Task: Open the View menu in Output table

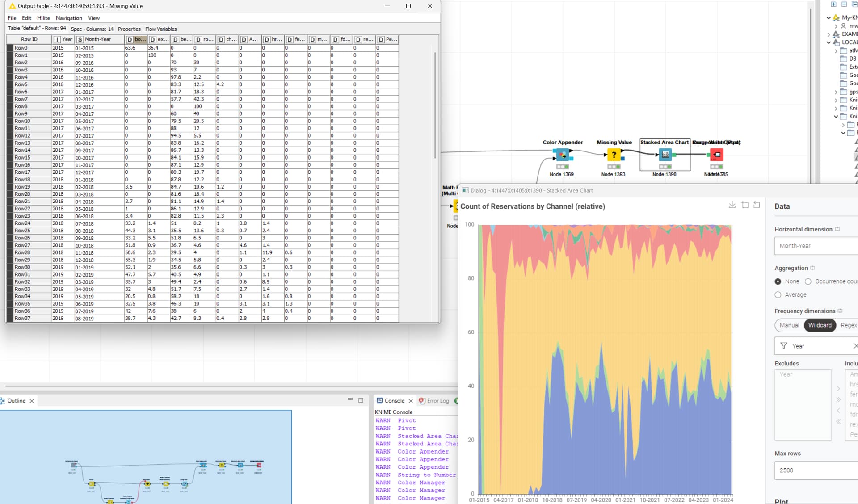Action: click(94, 18)
